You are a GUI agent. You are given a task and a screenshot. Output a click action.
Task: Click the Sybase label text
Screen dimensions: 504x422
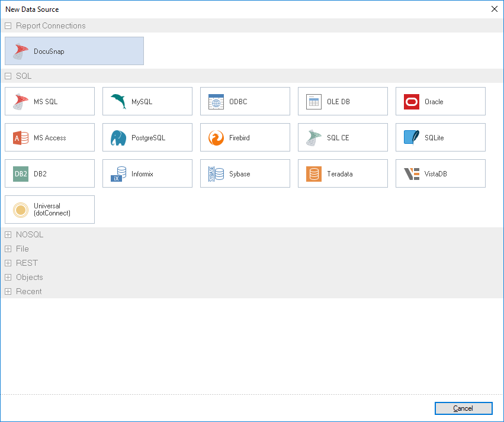239,174
